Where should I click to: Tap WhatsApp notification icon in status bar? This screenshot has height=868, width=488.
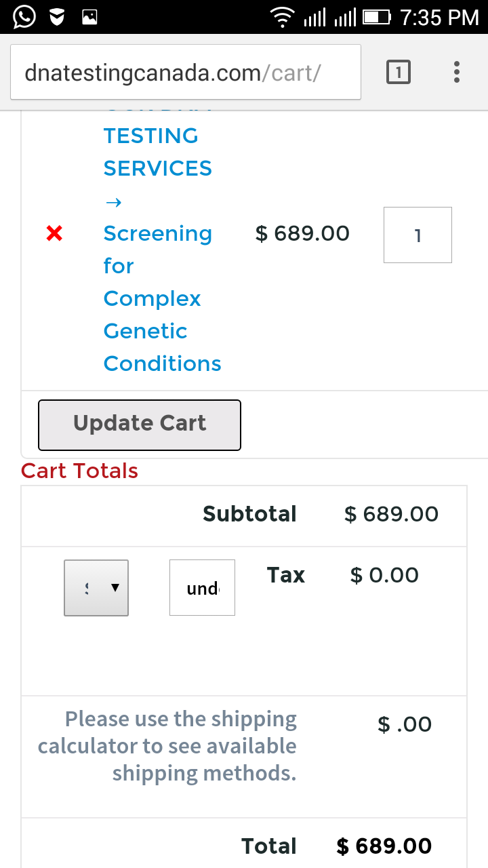(24, 17)
